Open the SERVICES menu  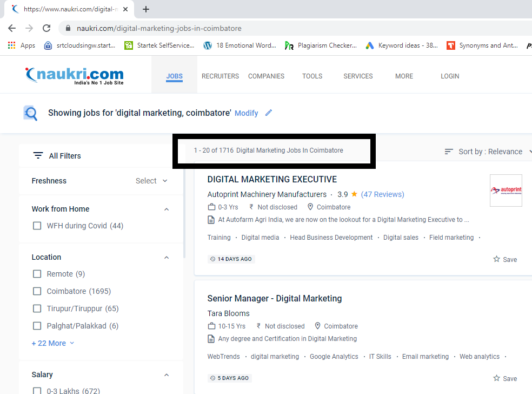[x=358, y=76]
